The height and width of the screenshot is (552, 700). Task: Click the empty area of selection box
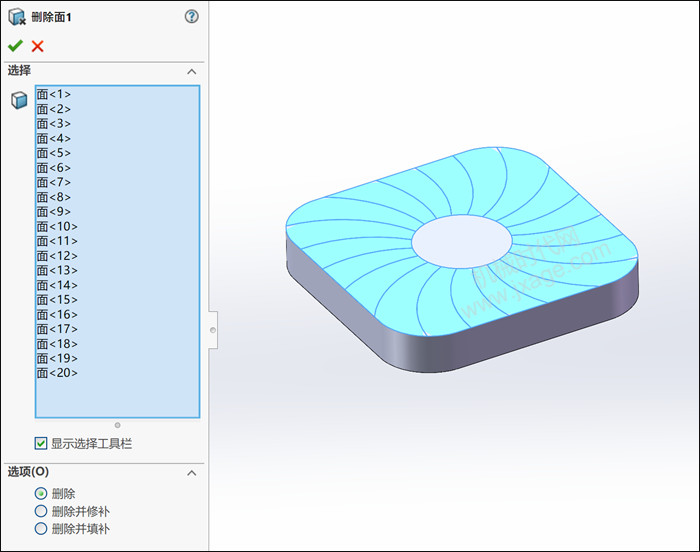click(117, 398)
